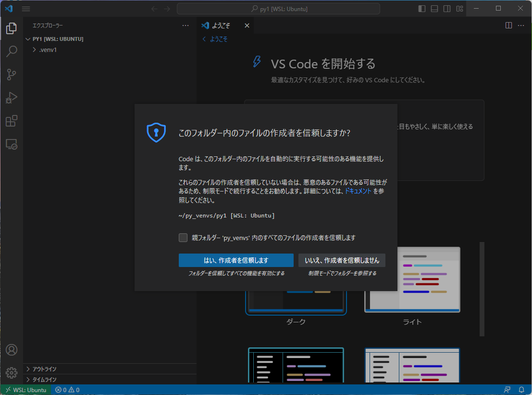Select the ようこそ editor tab
Screen dimensions: 532x395
[x=225, y=25]
